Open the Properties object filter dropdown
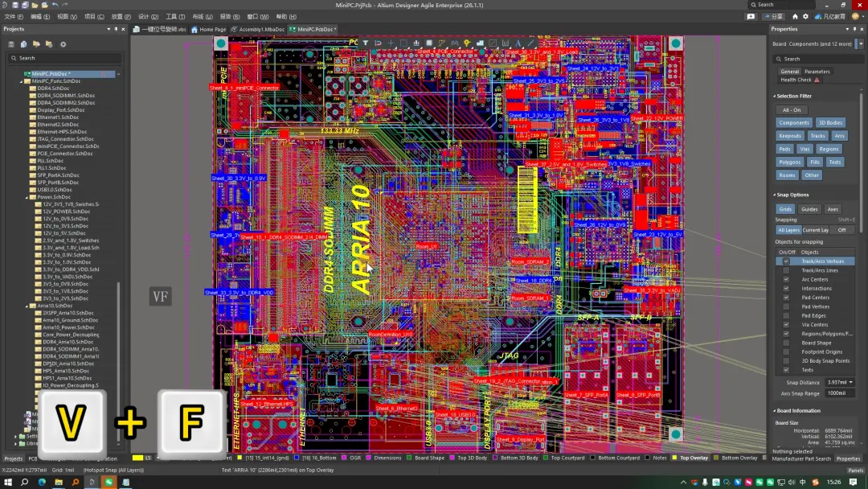 point(860,43)
